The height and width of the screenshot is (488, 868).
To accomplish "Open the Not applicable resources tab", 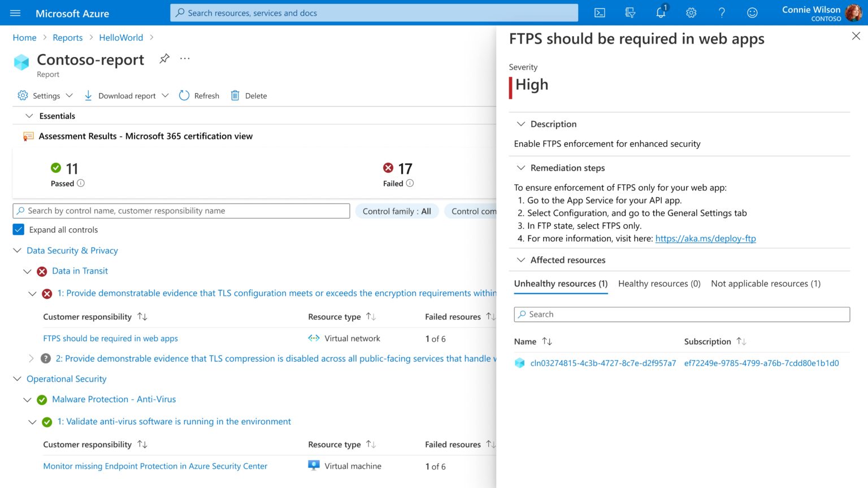I will (765, 284).
